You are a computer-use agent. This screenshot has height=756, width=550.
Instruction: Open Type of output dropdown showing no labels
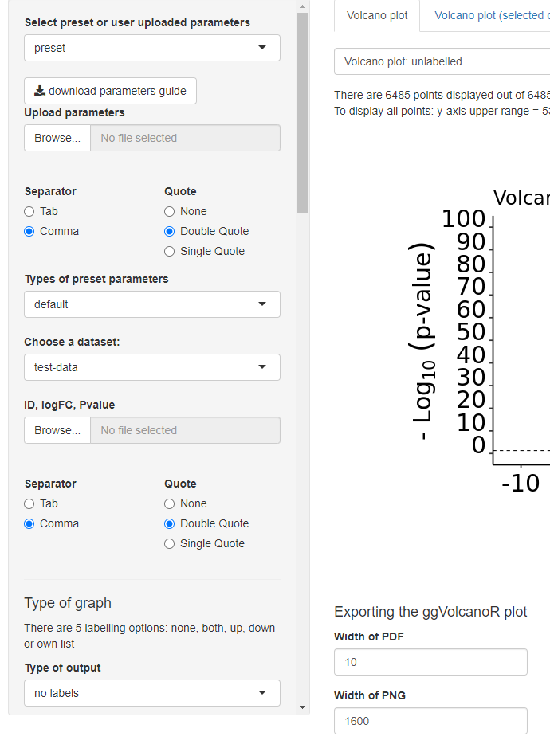[x=152, y=693]
